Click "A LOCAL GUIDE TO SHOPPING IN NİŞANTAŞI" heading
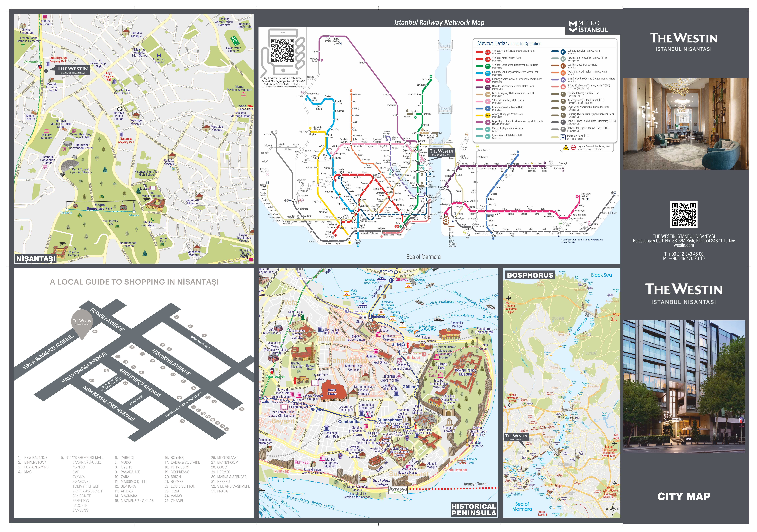 pos(134,282)
